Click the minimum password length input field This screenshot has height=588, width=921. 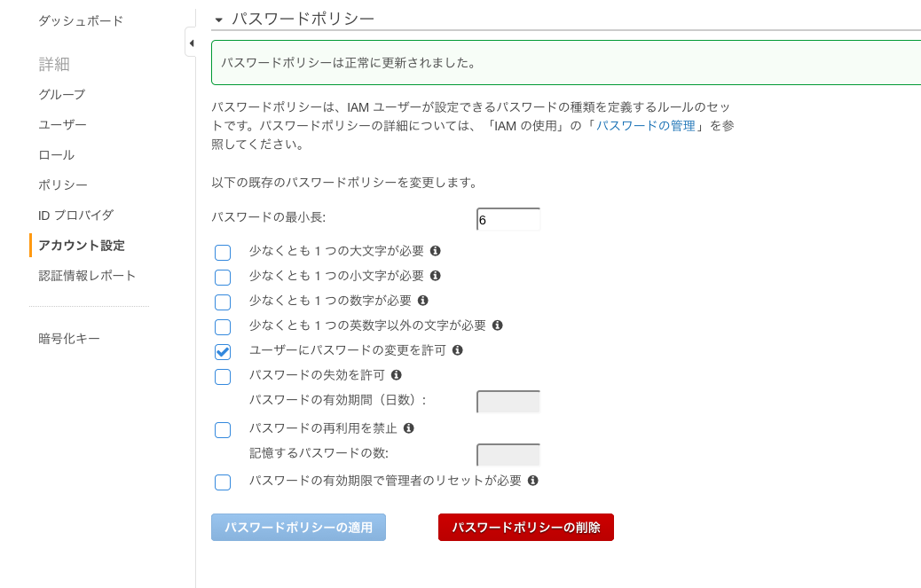point(508,219)
